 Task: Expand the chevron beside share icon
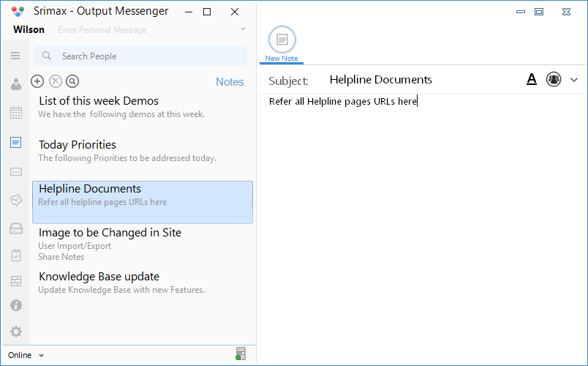pos(574,80)
